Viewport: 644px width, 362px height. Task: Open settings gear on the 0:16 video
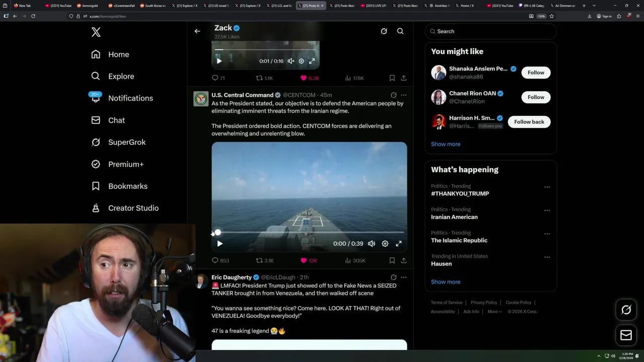(x=301, y=61)
